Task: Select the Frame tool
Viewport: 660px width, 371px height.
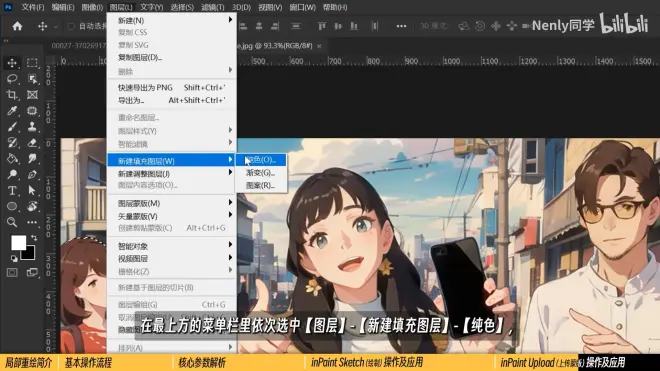Action: (x=32, y=95)
